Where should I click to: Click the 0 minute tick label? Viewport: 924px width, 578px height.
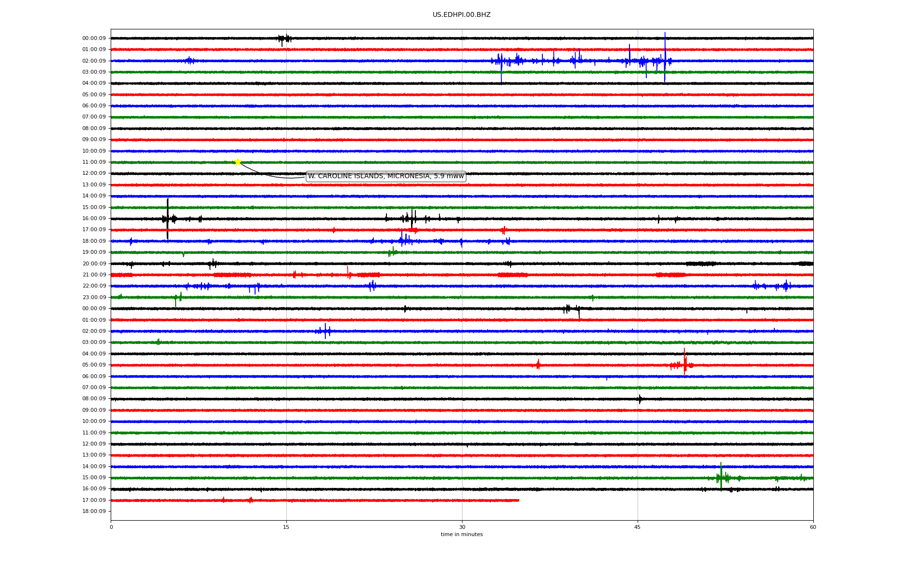click(x=111, y=527)
